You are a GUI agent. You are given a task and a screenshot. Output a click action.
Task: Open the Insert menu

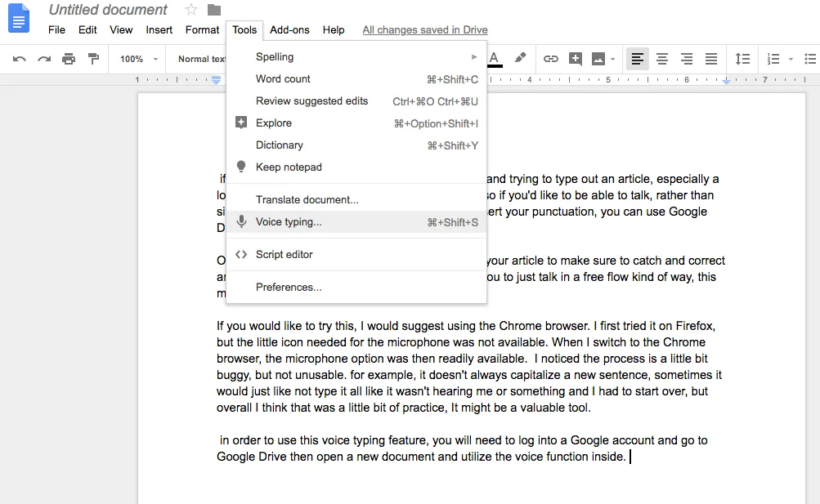click(159, 29)
